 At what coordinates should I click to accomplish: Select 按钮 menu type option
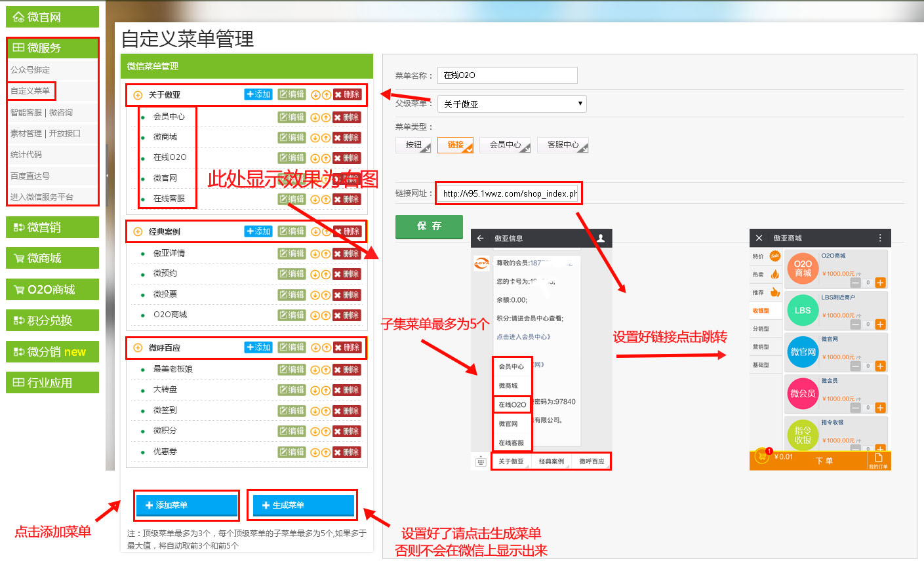[x=413, y=145]
